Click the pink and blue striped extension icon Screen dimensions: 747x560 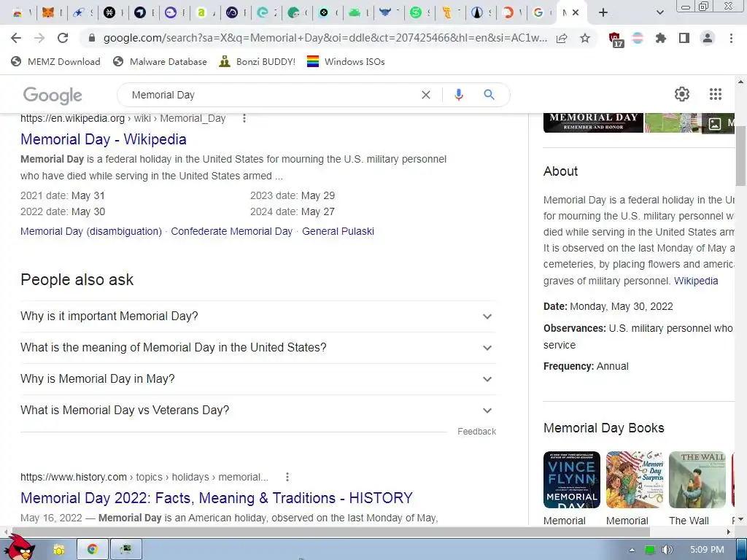pyautogui.click(x=638, y=38)
